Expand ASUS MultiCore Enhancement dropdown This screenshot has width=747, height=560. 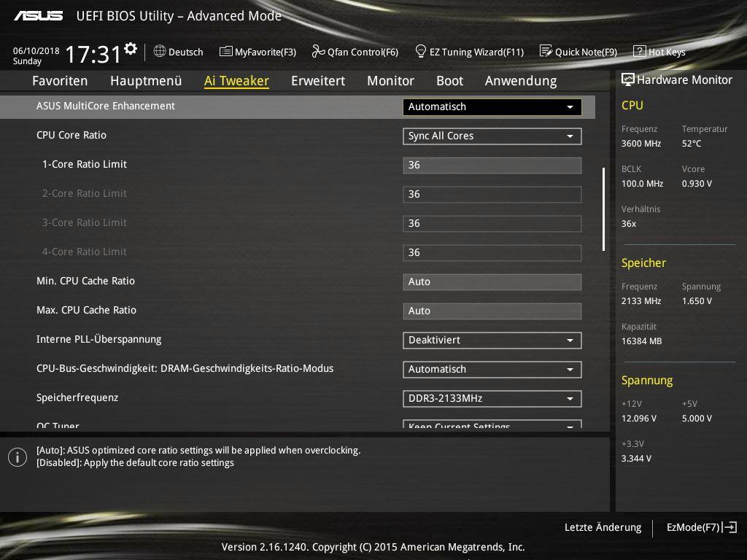click(x=492, y=106)
